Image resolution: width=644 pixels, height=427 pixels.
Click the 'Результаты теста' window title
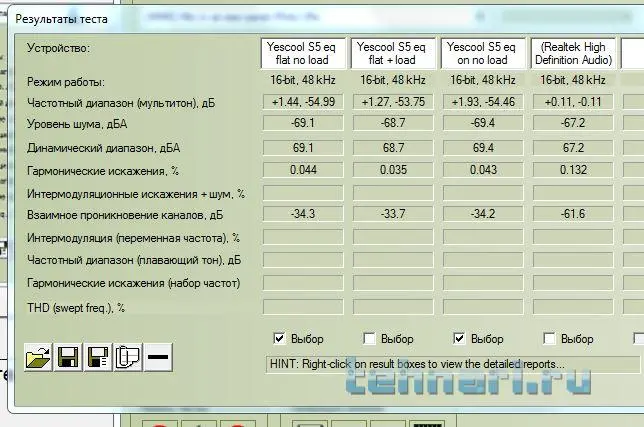61,19
